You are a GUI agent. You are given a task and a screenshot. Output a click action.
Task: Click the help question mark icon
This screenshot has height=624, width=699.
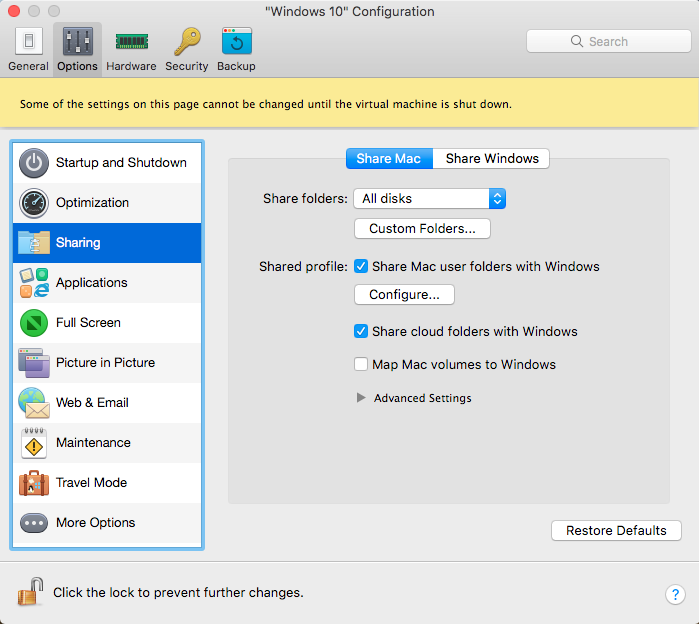(x=675, y=594)
